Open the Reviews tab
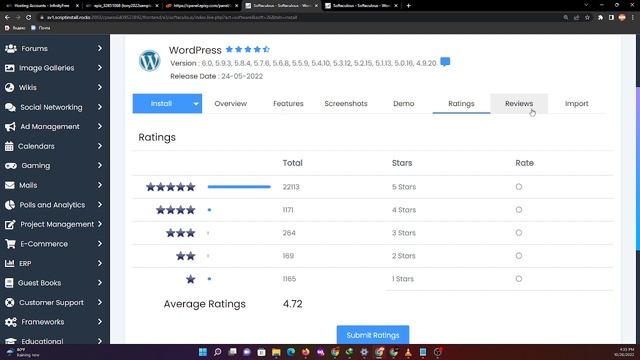 (519, 104)
